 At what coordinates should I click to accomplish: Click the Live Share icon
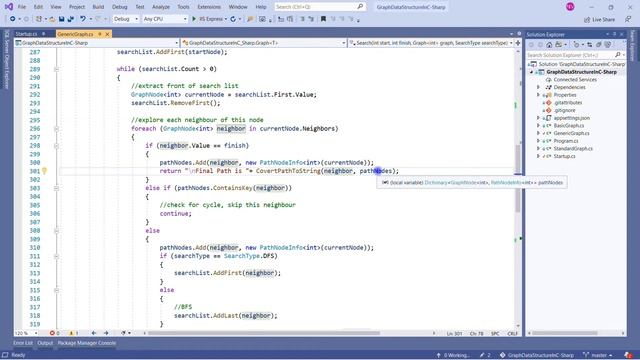tap(587, 19)
